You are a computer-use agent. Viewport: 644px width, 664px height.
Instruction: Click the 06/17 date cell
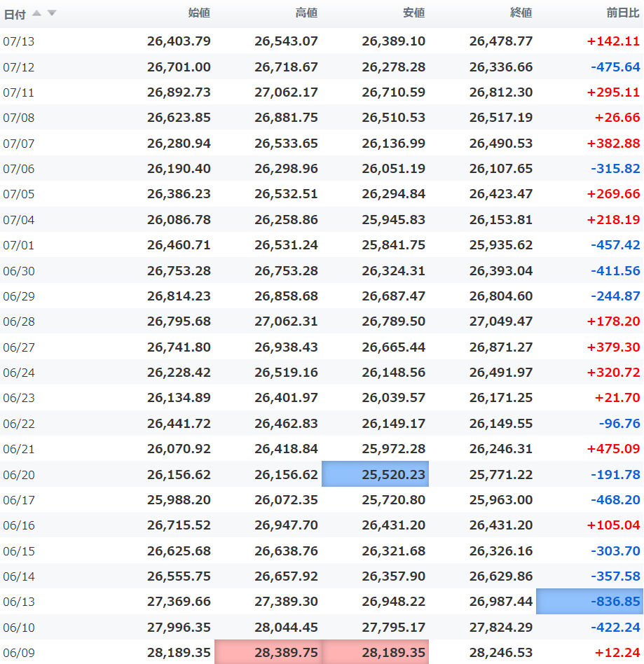19,500
